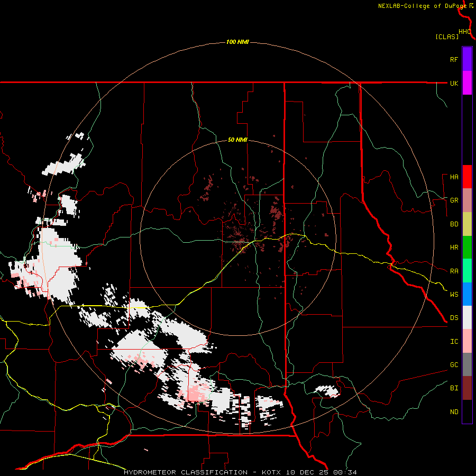Pick the HR green legend swatch

click(x=467, y=247)
